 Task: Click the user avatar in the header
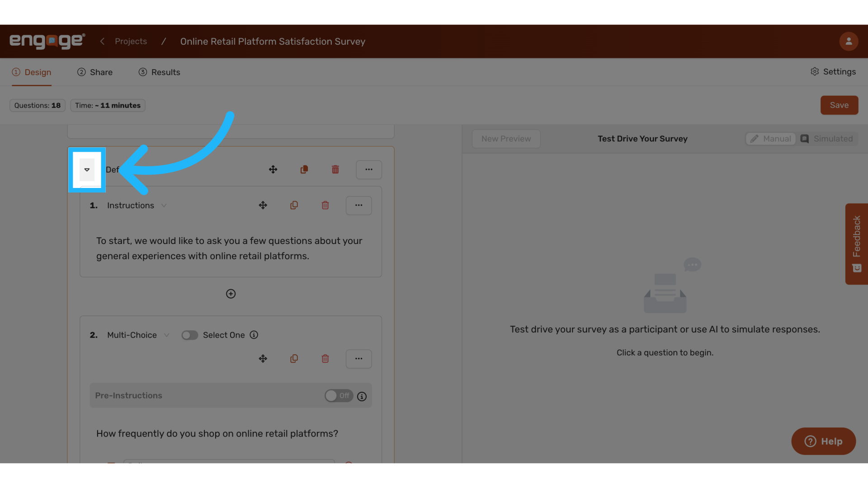849,41
